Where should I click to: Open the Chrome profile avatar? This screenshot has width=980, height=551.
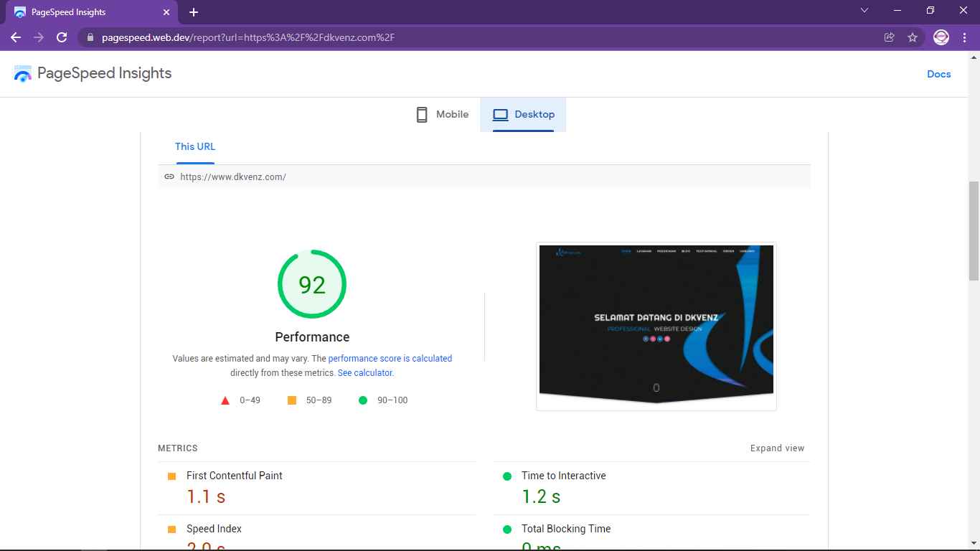[941, 37]
